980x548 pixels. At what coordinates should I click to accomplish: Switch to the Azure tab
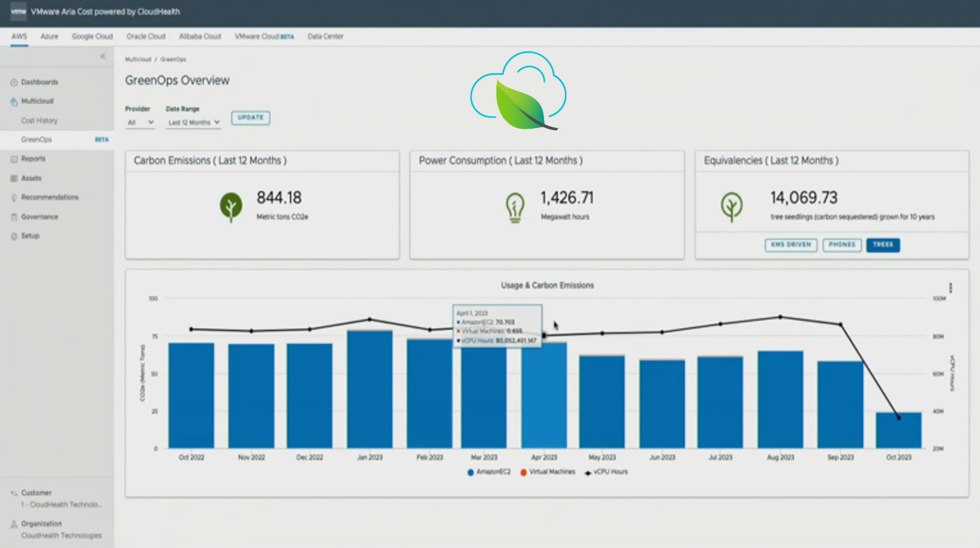(49, 36)
